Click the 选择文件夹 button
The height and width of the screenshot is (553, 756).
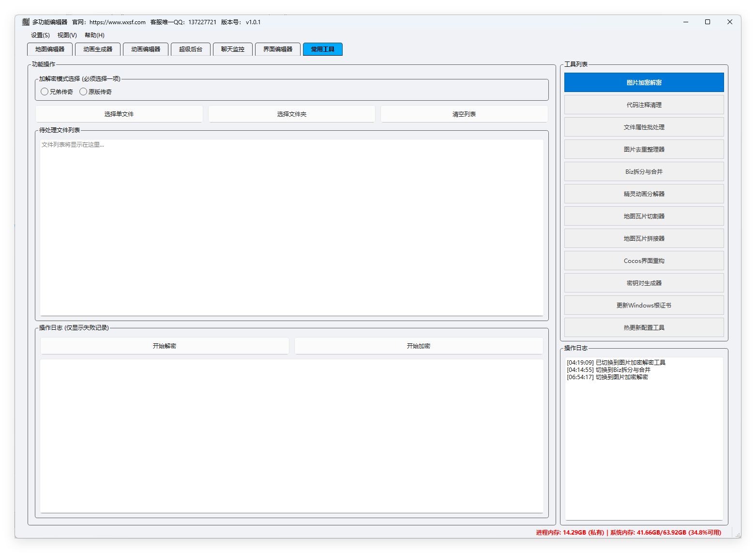tap(291, 114)
